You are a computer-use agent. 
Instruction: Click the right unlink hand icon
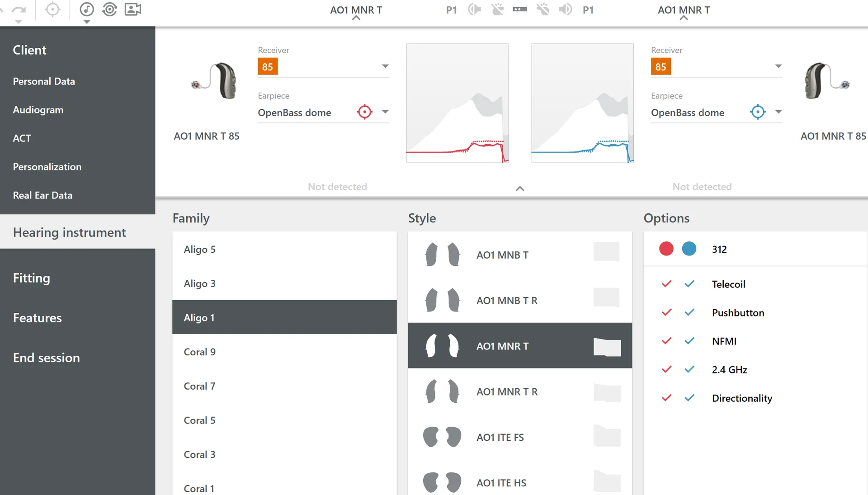542,9
